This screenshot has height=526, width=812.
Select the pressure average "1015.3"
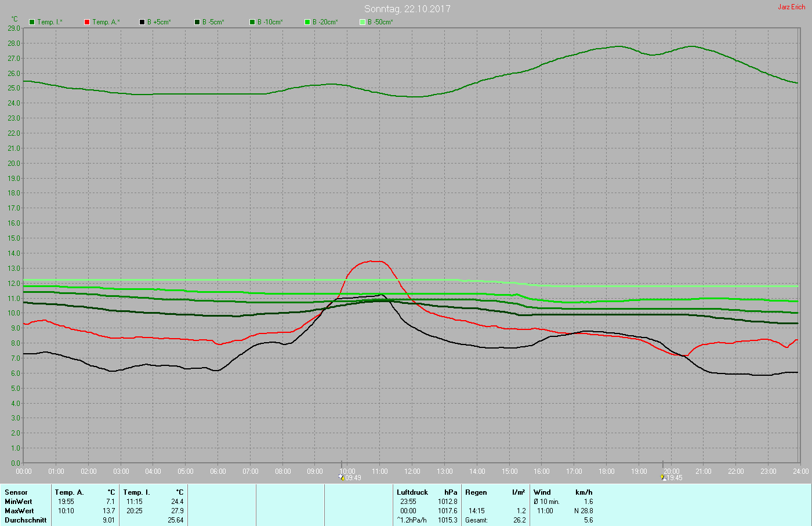(x=448, y=520)
